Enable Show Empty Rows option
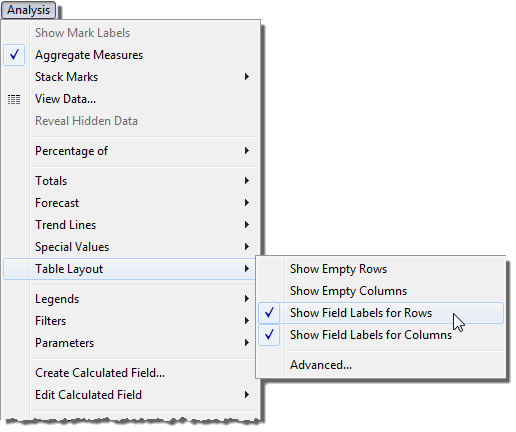This screenshot has height=432, width=516. [x=381, y=269]
